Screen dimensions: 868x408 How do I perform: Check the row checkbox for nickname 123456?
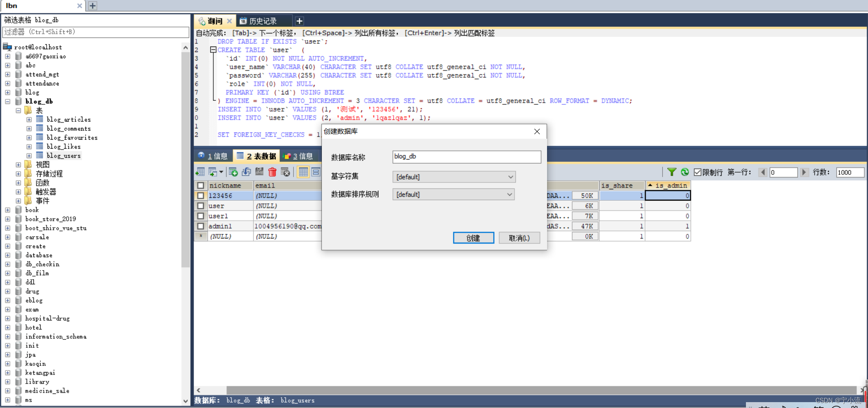201,196
